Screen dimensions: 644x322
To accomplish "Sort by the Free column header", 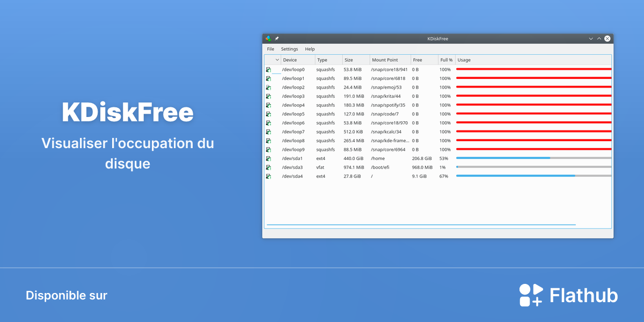I will [x=425, y=60].
